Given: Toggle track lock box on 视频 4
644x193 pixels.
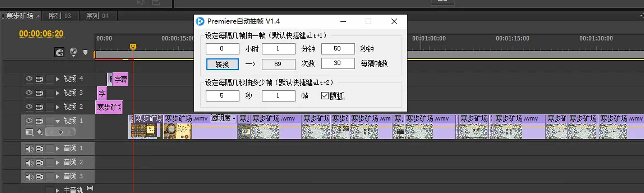Looking at the screenshot, I should [x=50, y=79].
